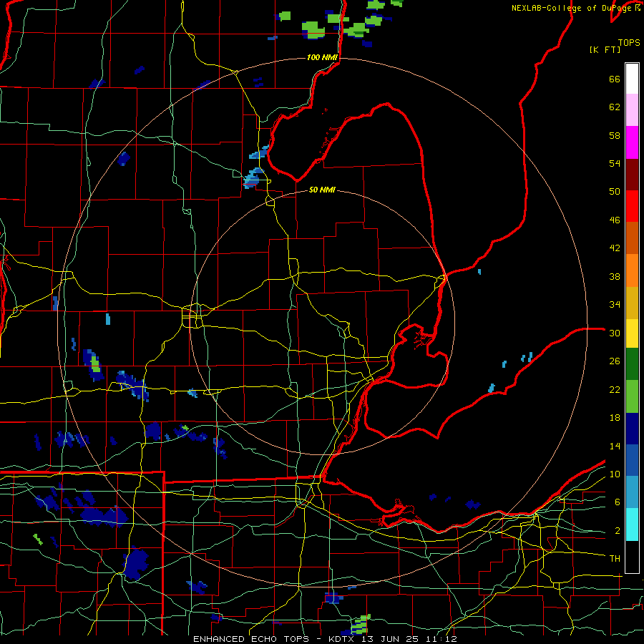
Task: Click the "TOPS" legend heading
Action: click(629, 42)
